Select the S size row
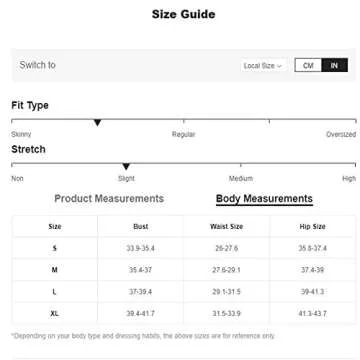This screenshot has width=360, height=360. [184, 248]
